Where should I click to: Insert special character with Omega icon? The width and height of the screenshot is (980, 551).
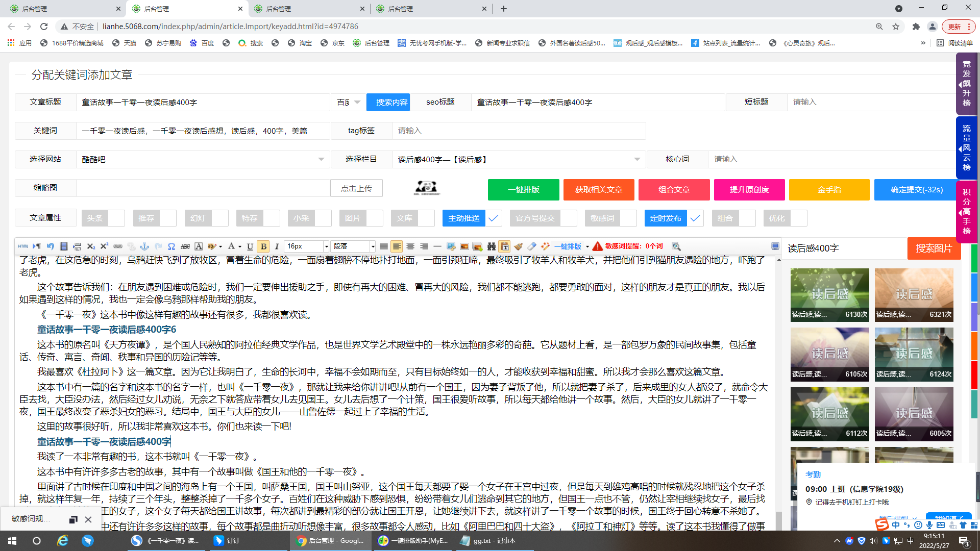pos(171,246)
